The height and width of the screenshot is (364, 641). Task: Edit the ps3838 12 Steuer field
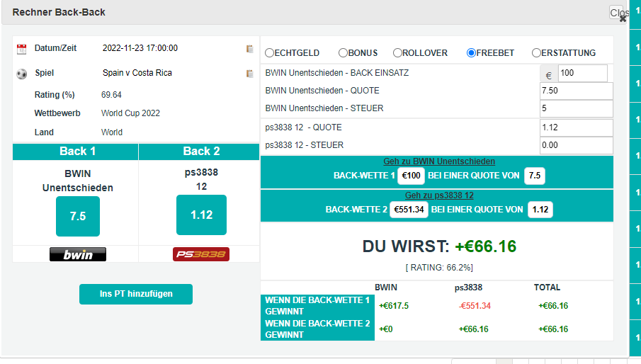577,145
